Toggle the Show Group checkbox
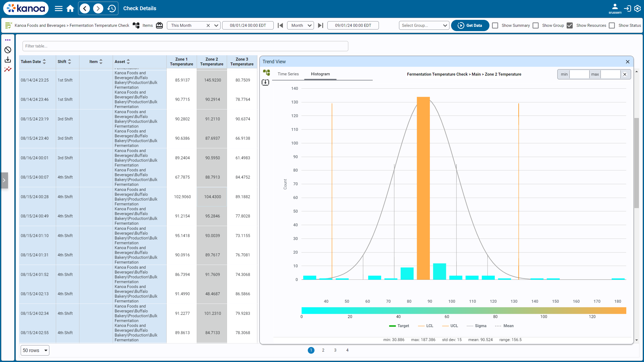The height and width of the screenshot is (362, 644). pyautogui.click(x=536, y=25)
